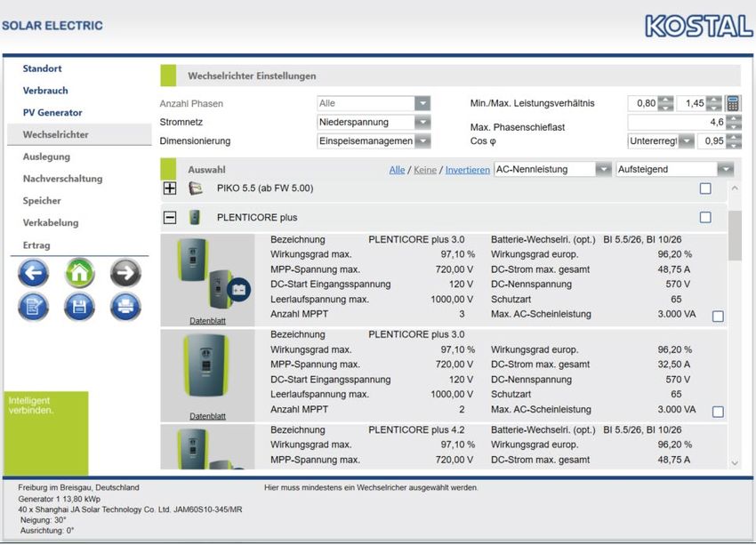Click the Cos φ value field 0,95
The width and height of the screenshot is (756, 545).
click(x=712, y=140)
